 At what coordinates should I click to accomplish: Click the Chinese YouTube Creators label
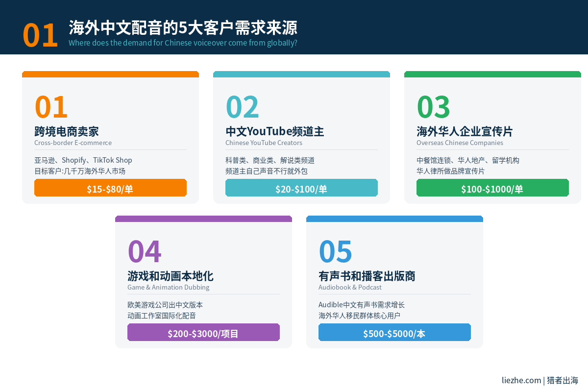tap(264, 143)
